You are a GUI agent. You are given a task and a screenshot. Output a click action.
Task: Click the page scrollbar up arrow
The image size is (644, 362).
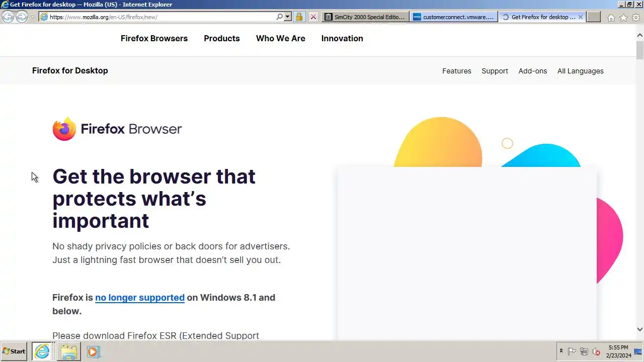click(x=640, y=36)
